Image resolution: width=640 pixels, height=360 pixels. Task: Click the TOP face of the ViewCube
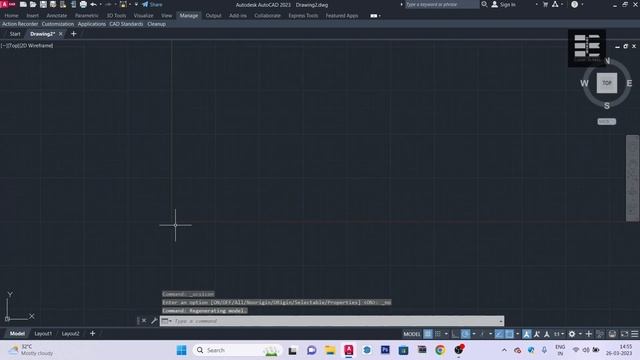[607, 83]
